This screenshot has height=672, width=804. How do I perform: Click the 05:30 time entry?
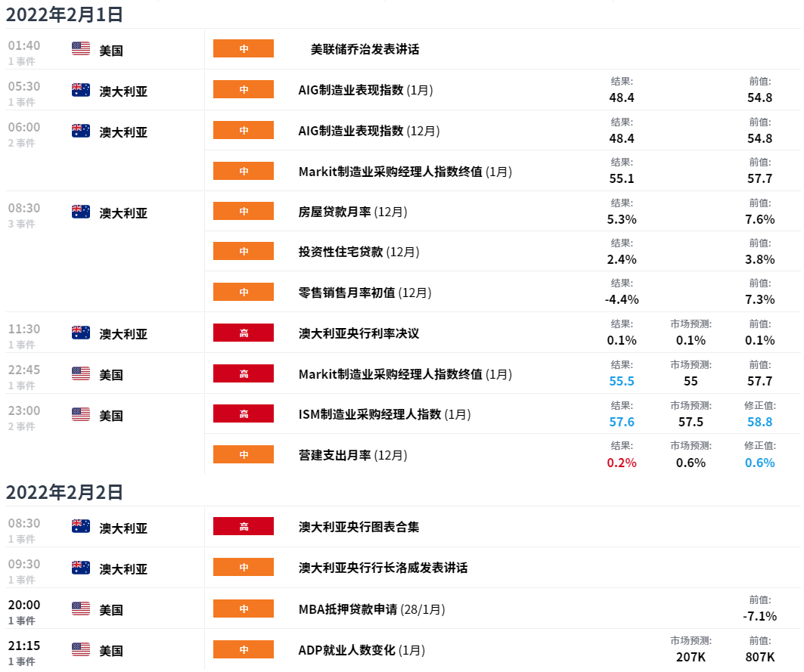(24, 86)
